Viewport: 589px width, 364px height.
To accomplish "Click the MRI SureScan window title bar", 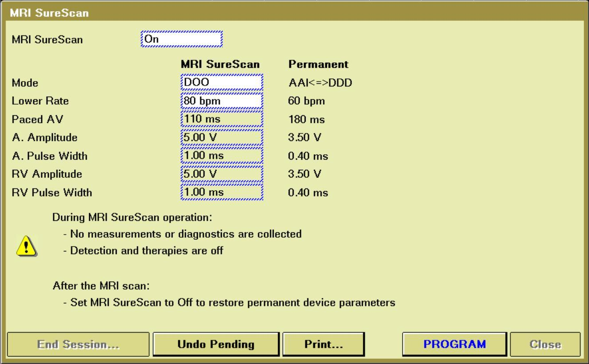I will [x=294, y=13].
